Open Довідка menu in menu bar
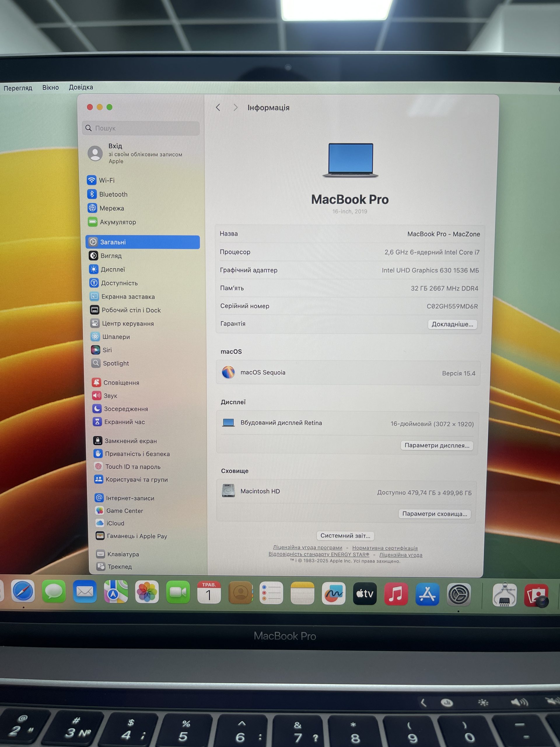The height and width of the screenshot is (747, 560). pyautogui.click(x=81, y=87)
